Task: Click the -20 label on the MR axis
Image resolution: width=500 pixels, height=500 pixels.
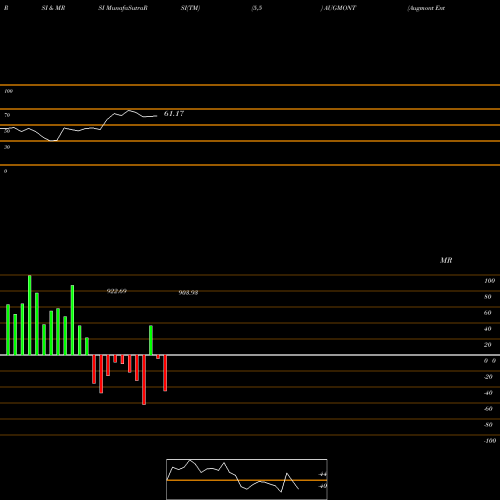Action: tap(488, 377)
